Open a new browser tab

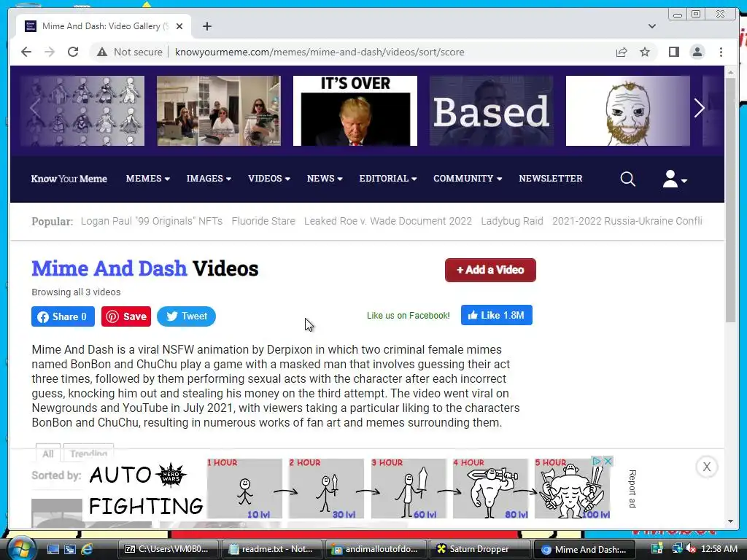pos(206,26)
